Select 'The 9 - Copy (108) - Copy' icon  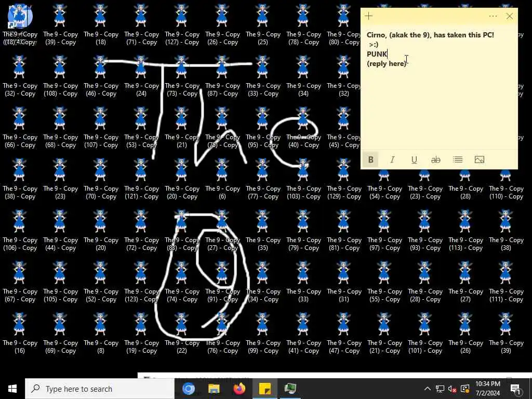click(x=60, y=76)
